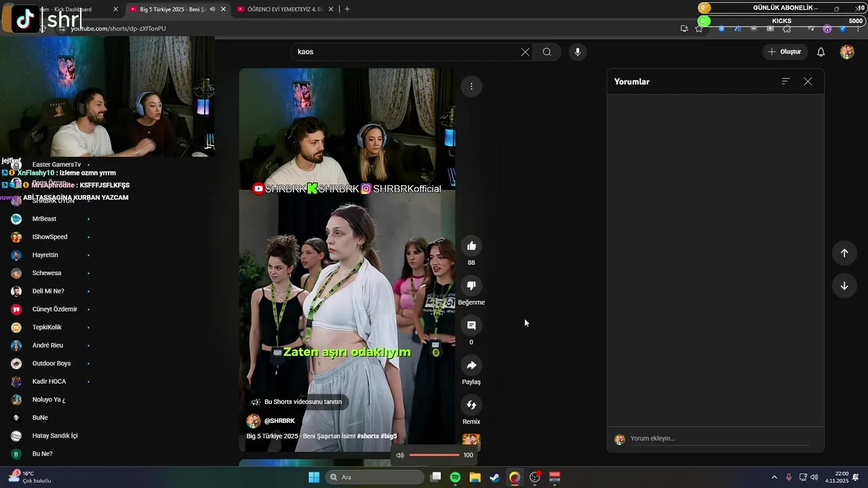Open the #shorts hashtag link
Viewport: 868px width, 488px height.
click(368, 436)
